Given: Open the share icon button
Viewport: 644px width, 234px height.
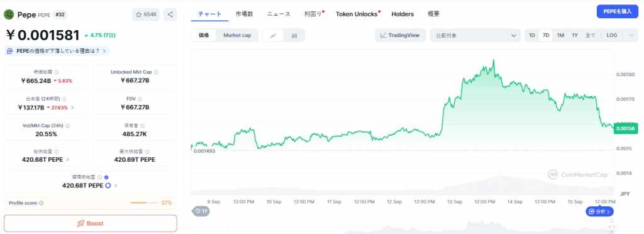Looking at the screenshot, I should [170, 14].
